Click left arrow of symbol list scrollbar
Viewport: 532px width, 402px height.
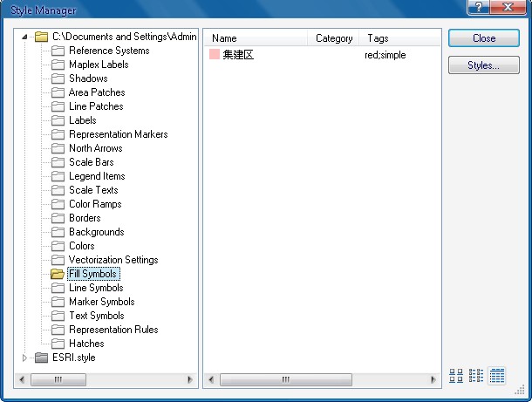[211, 379]
